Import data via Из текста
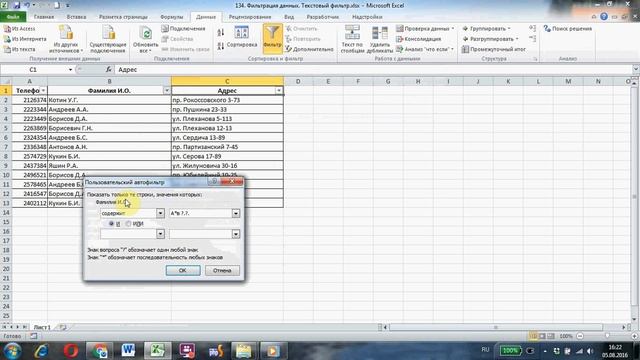The height and width of the screenshot is (360, 640). pyautogui.click(x=20, y=49)
